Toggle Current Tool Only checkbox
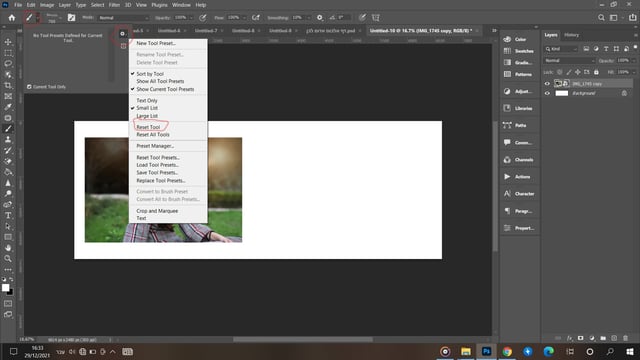The height and width of the screenshot is (360, 640). [x=29, y=87]
